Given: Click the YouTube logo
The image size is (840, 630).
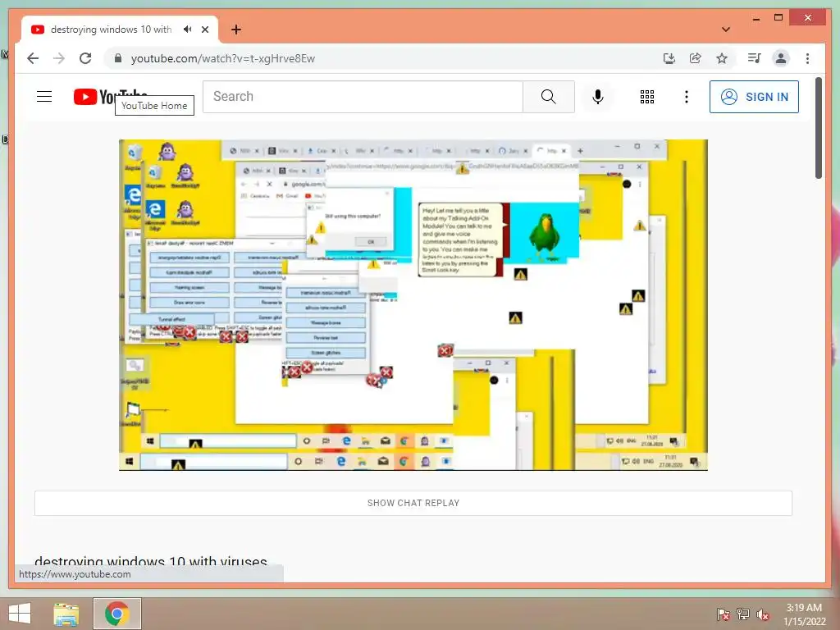Looking at the screenshot, I should pyautogui.click(x=110, y=97).
